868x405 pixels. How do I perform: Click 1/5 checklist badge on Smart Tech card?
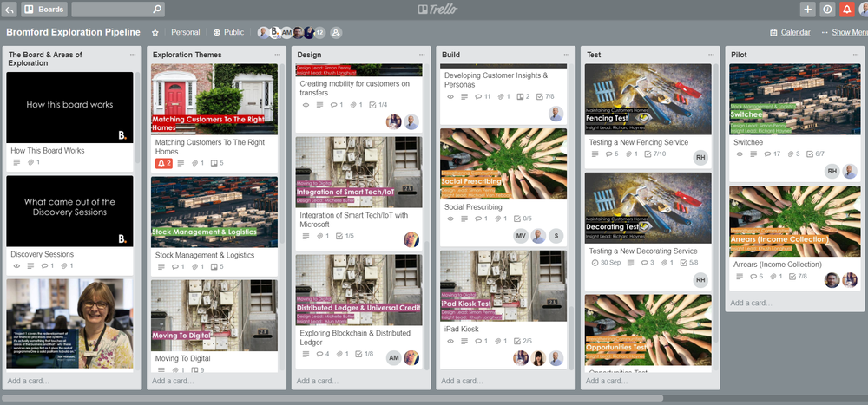(345, 236)
